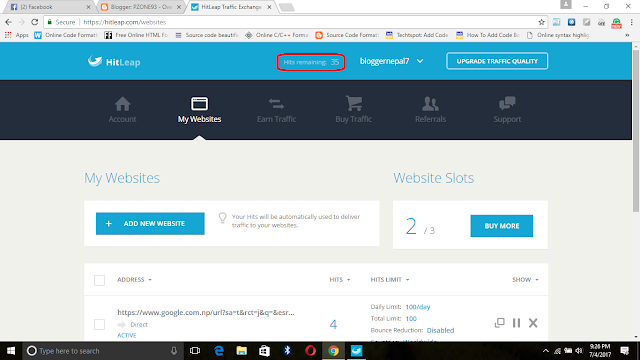Image resolution: width=640 pixels, height=360 pixels.
Task: Change Bounce Reduction Disabled setting
Action: tap(440, 330)
